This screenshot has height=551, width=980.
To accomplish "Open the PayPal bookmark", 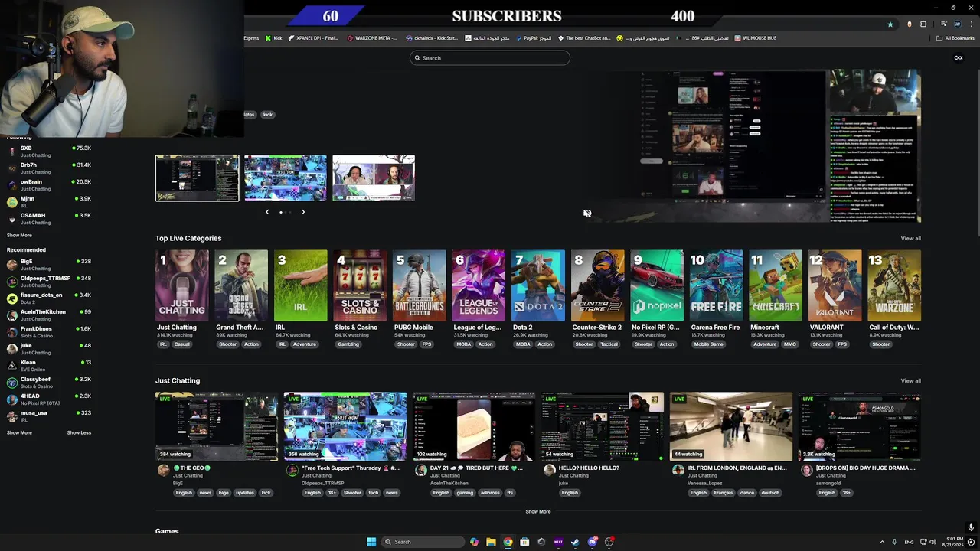I will tap(534, 38).
